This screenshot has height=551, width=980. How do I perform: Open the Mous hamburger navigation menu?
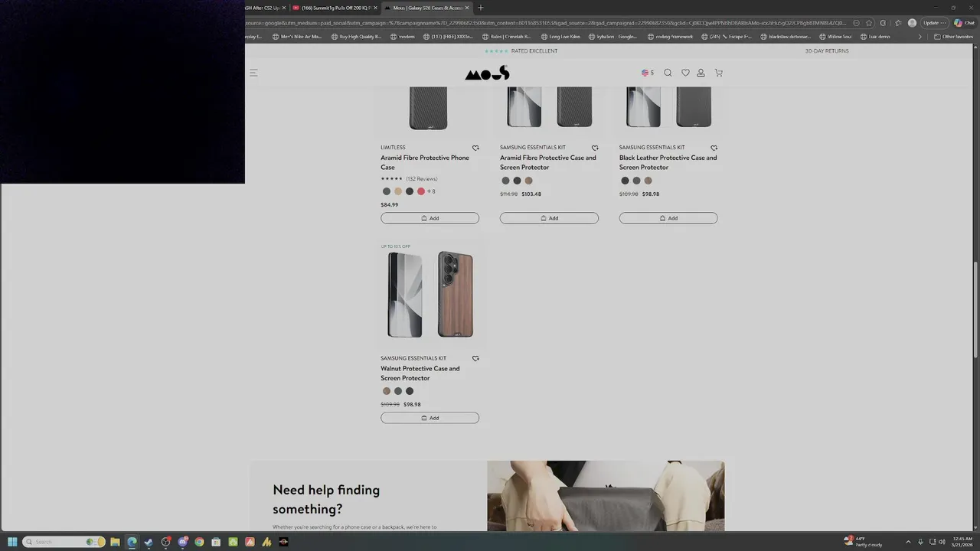point(253,73)
